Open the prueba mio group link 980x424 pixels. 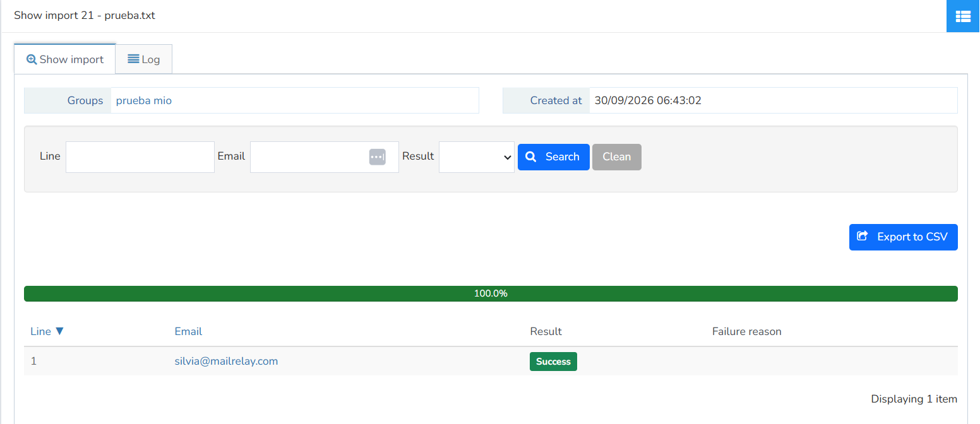point(144,100)
